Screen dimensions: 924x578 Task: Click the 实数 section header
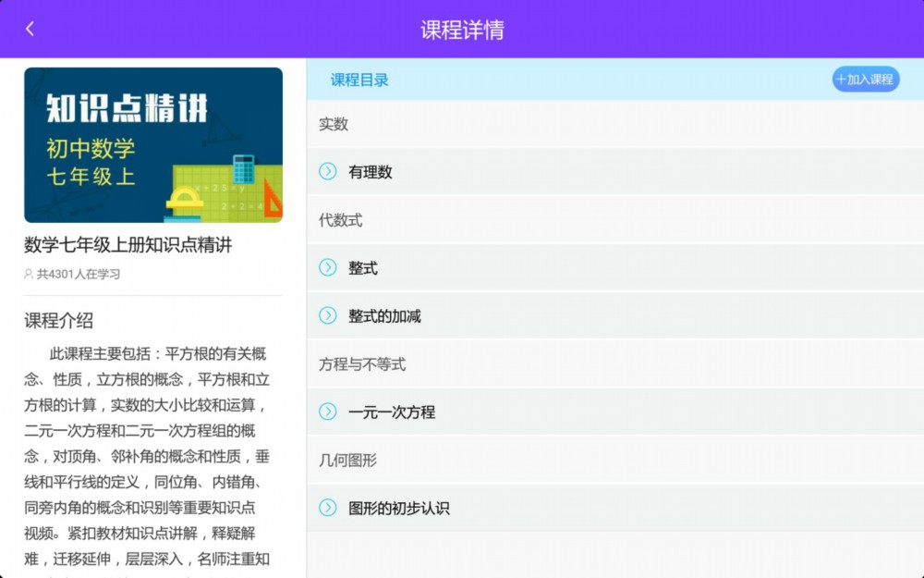pos(334,124)
